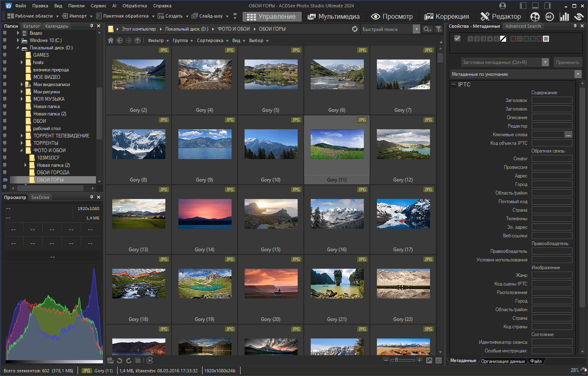
Task: Start the auto-advance play icon in bottom toolbar
Action: (150, 361)
